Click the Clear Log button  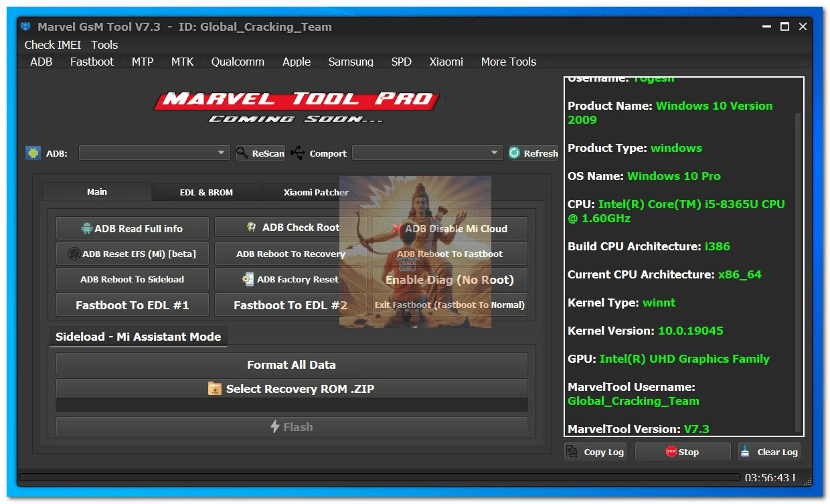(769, 452)
